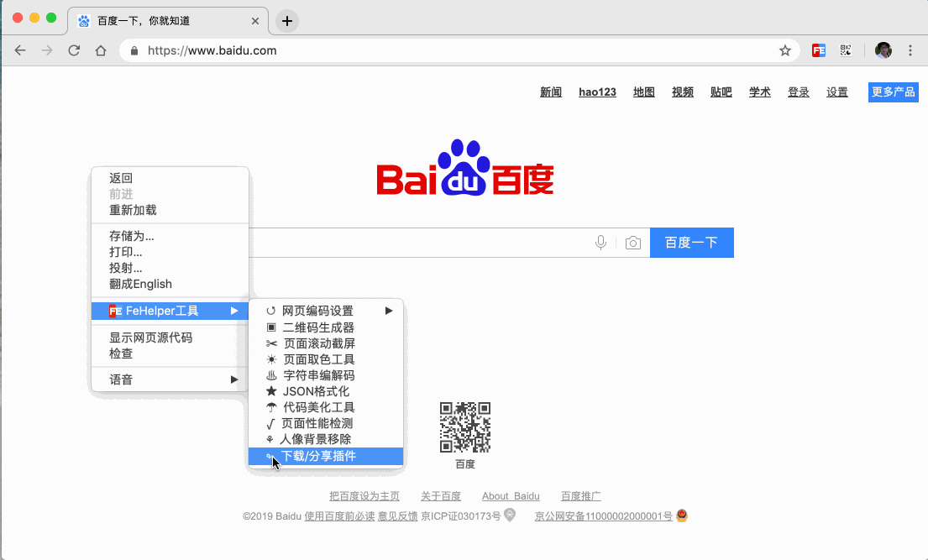Click the address bar URL
Screen dimensions: 928x560
click(x=212, y=51)
